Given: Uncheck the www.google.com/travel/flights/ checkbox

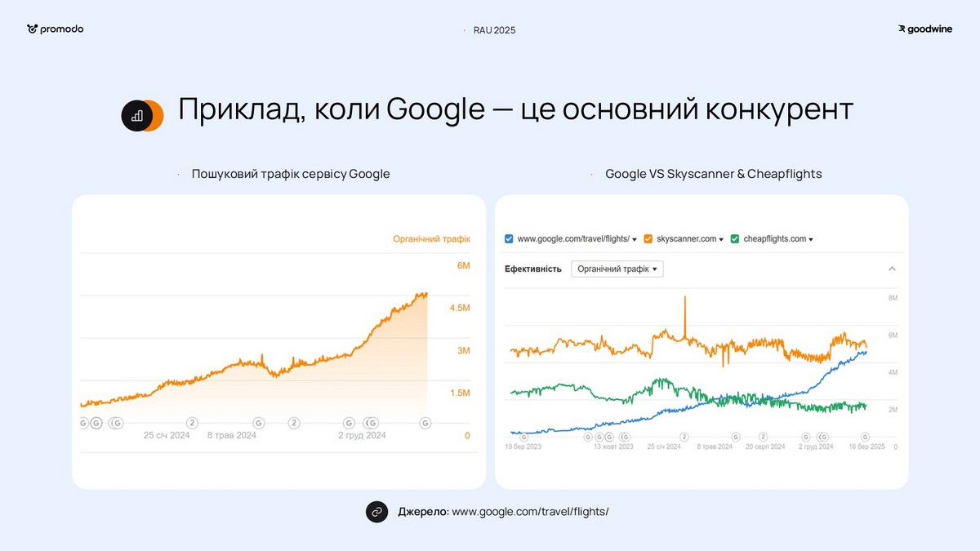Looking at the screenshot, I should pyautogui.click(x=510, y=239).
